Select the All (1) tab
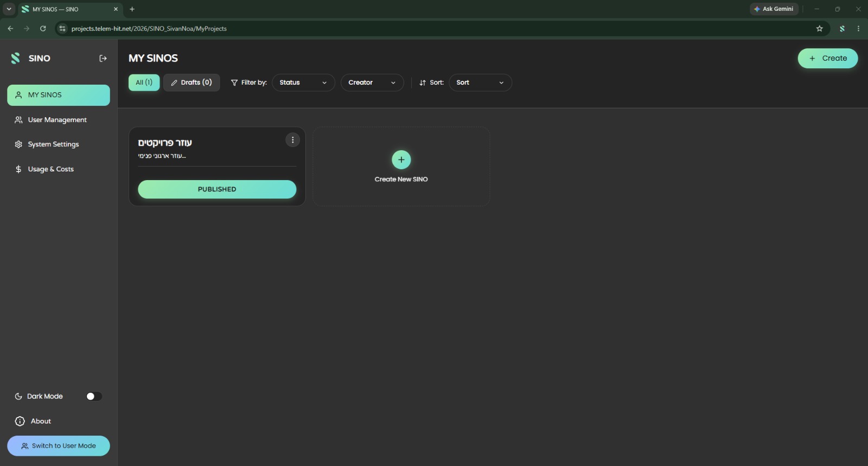This screenshot has height=466, width=868. point(144,82)
